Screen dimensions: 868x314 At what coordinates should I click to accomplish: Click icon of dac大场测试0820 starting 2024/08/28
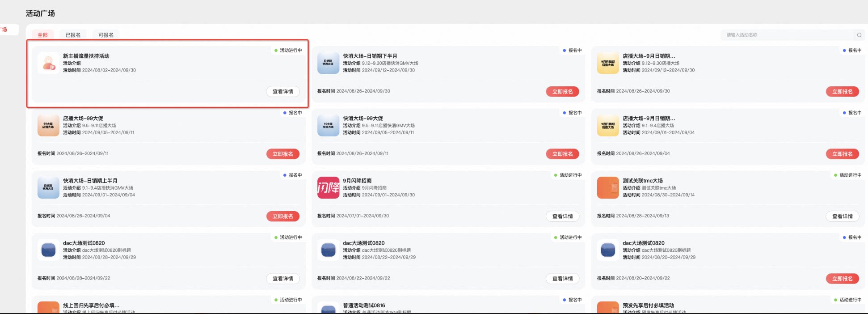point(48,250)
